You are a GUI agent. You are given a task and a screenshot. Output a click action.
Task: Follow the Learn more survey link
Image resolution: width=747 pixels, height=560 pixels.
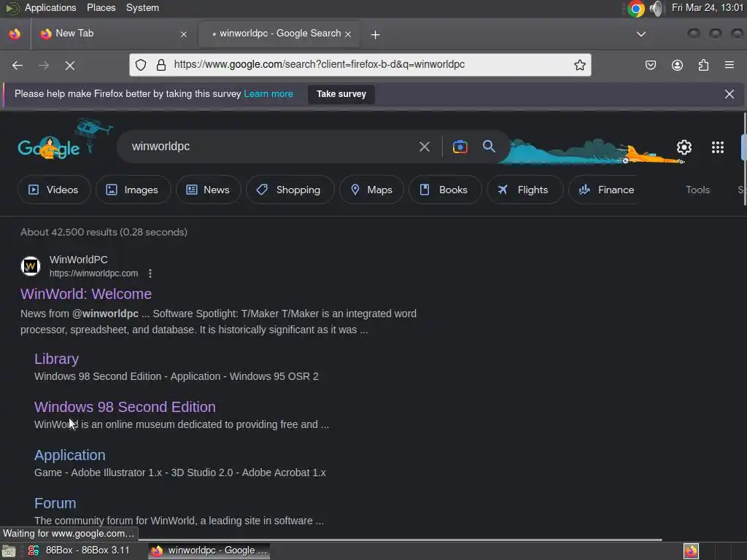coord(268,94)
